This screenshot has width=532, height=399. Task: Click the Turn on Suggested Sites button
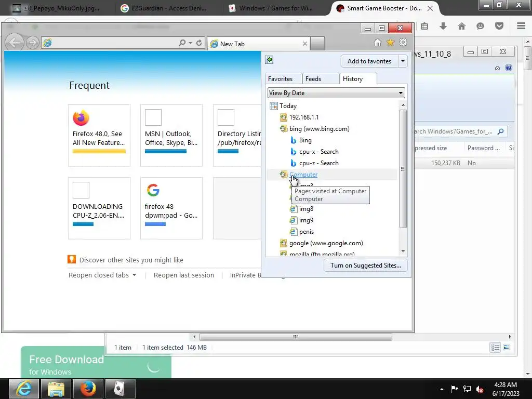[x=366, y=265]
